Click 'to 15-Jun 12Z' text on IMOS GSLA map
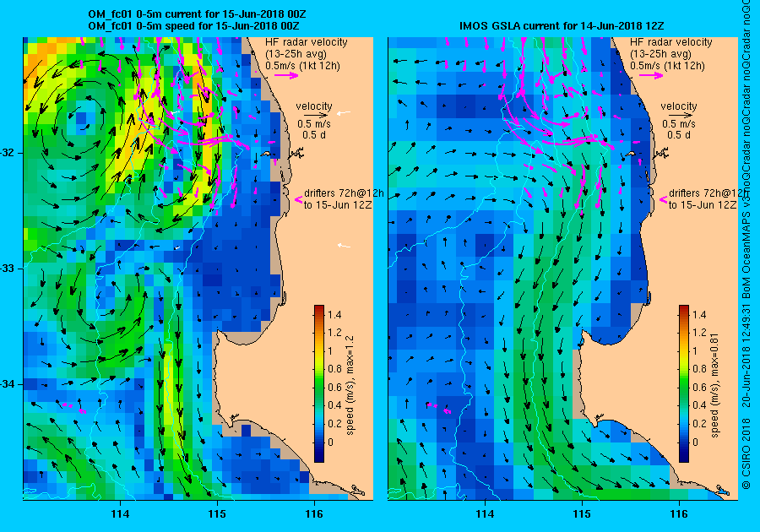Screen dimensions: 760x532 pyautogui.click(x=703, y=205)
